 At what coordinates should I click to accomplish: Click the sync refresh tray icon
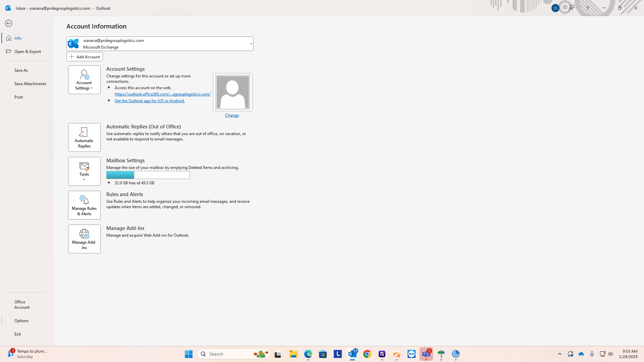coord(571,354)
